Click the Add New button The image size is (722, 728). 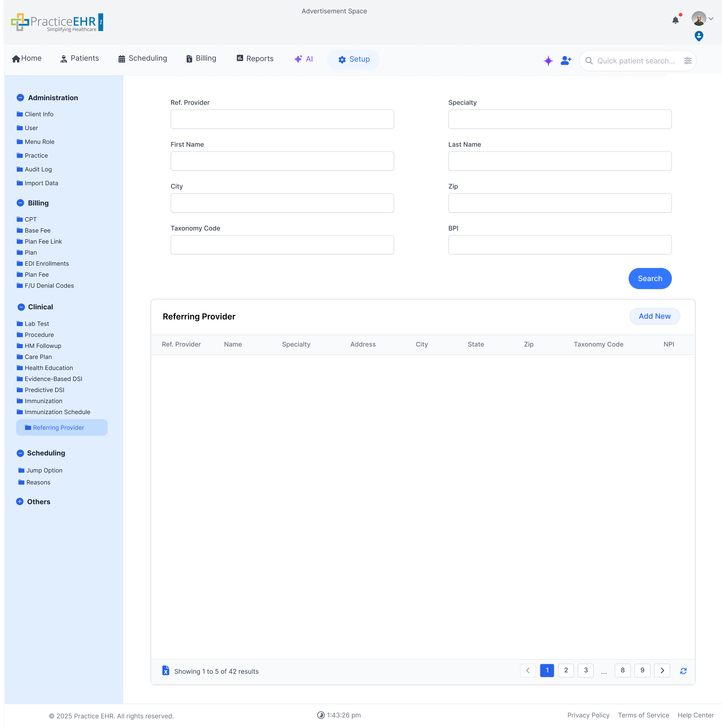pyautogui.click(x=654, y=316)
